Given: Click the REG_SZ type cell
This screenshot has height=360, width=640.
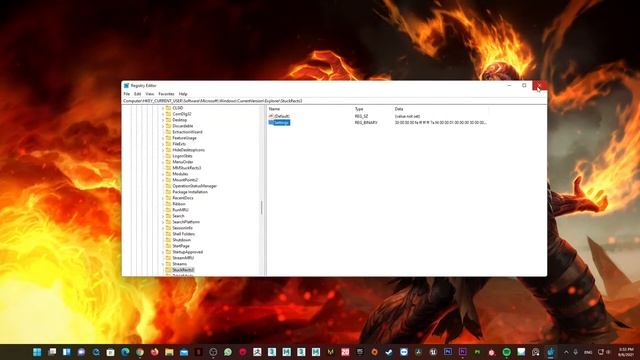Looking at the screenshot, I should (x=362, y=116).
